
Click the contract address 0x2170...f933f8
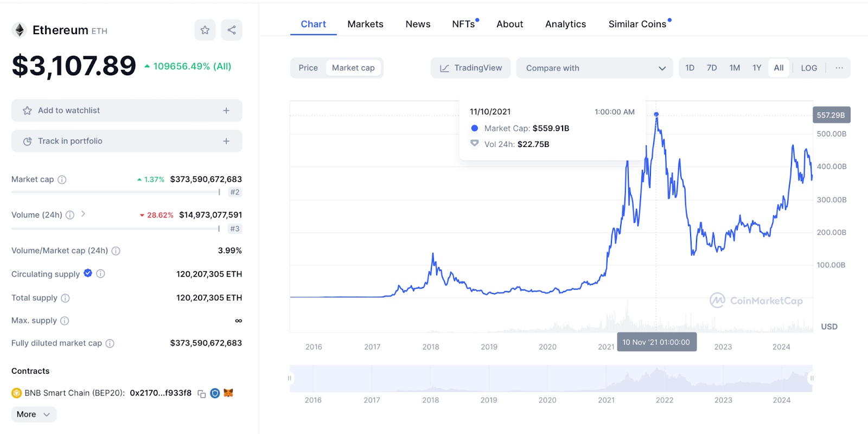pyautogui.click(x=161, y=393)
